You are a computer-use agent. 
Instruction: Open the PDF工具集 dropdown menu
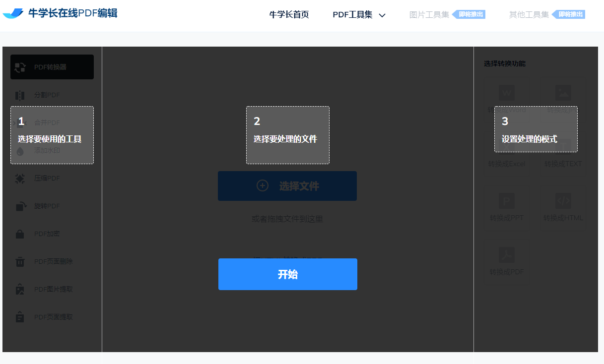pos(359,15)
